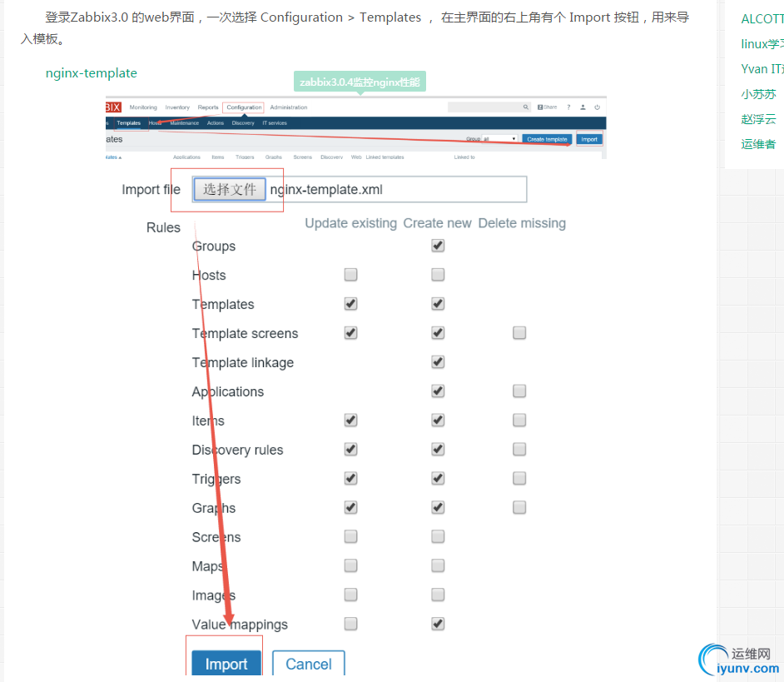The height and width of the screenshot is (682, 784).
Task: Toggle Graphs Delete missing checkbox
Action: 519,507
